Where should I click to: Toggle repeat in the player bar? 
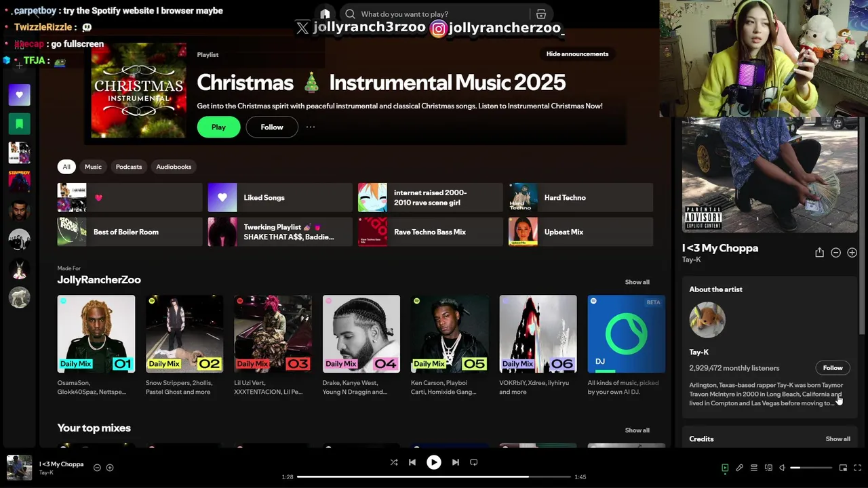(x=473, y=462)
